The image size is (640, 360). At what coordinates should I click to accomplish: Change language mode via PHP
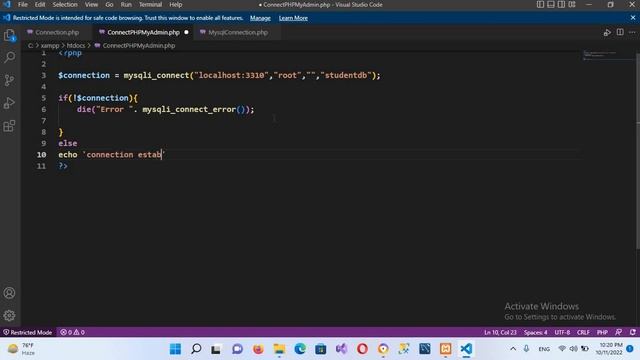tap(602, 332)
